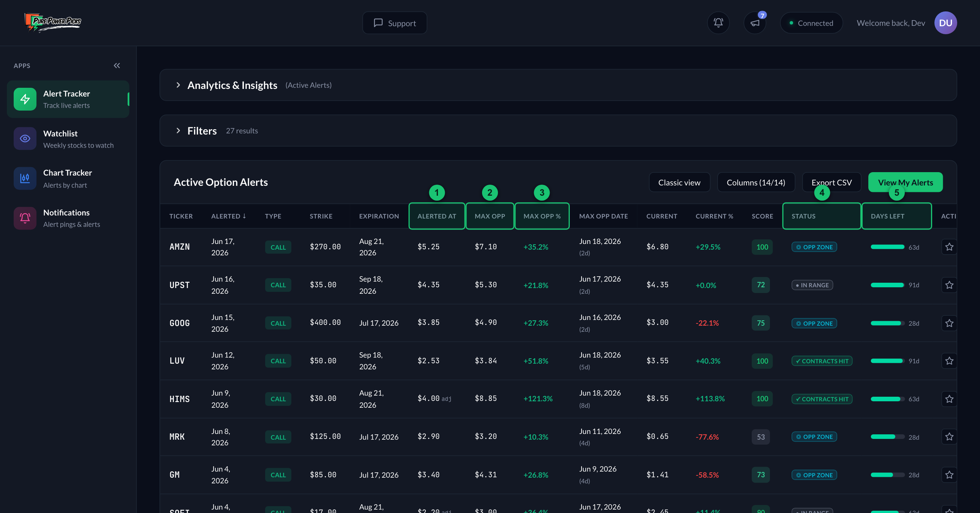
Task: Open the Columns (14/14) chooser
Action: point(756,182)
